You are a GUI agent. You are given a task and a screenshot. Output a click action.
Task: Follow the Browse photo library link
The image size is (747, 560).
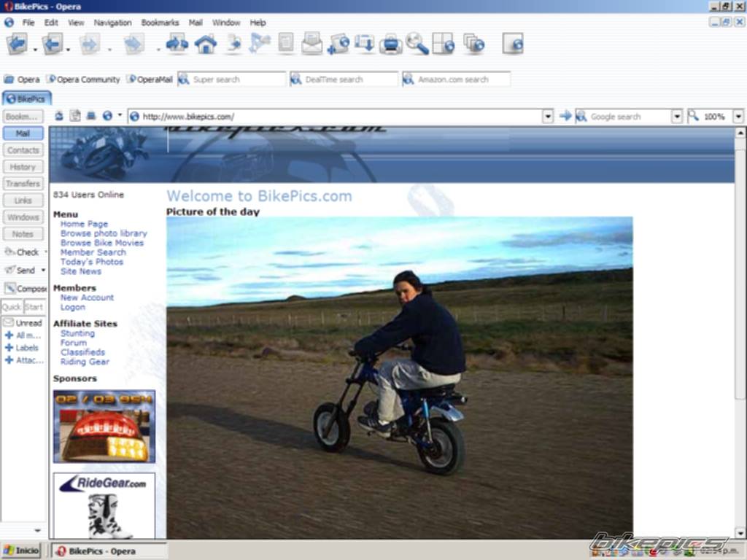click(x=104, y=233)
